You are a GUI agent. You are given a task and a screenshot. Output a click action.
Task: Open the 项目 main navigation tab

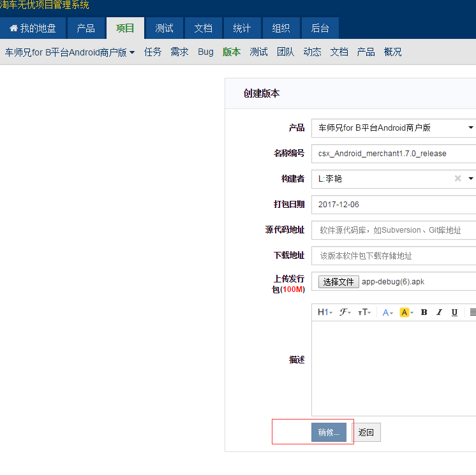tap(125, 28)
